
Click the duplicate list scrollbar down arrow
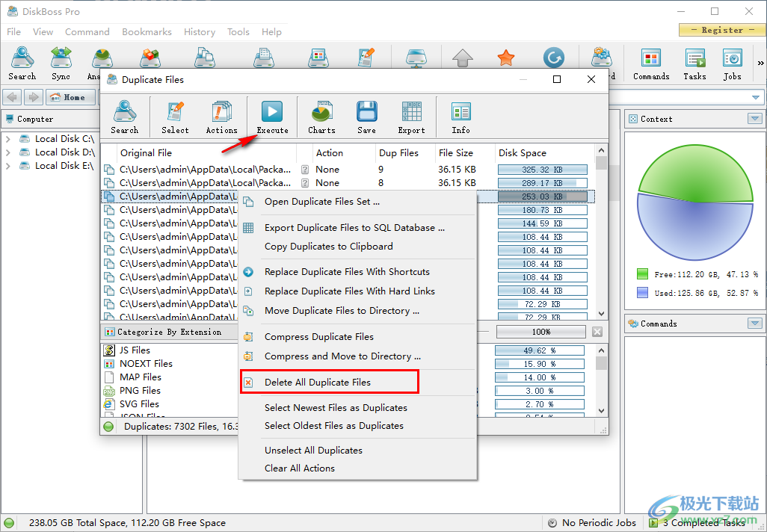(x=602, y=313)
